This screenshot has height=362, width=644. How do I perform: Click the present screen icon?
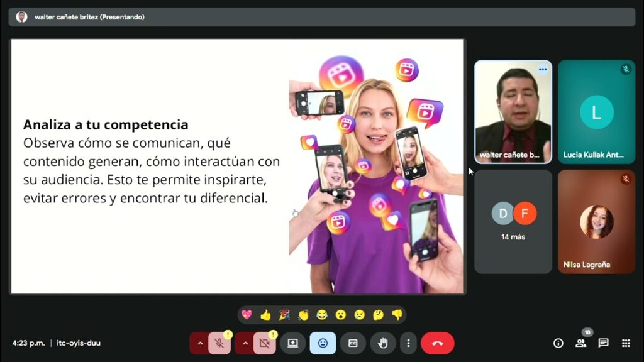point(292,343)
